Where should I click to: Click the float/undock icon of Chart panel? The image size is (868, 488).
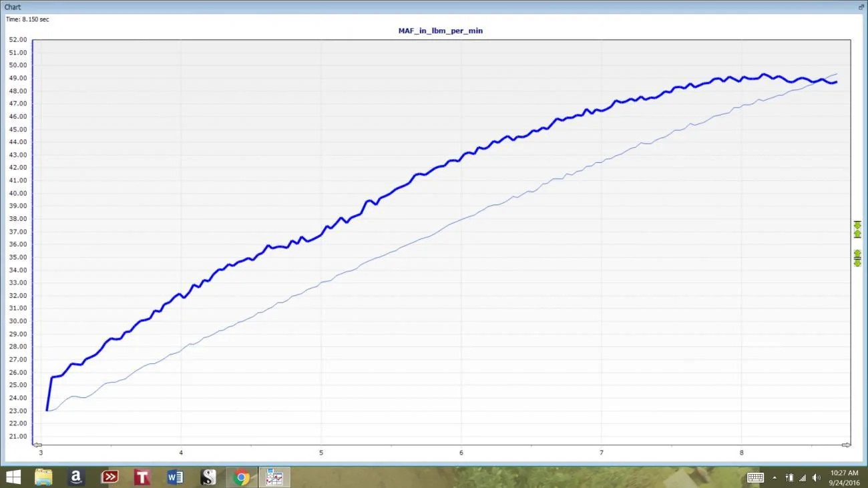[861, 7]
